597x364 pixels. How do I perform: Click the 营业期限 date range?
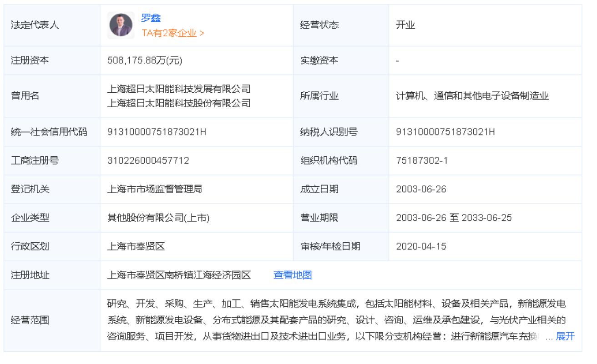pos(454,218)
